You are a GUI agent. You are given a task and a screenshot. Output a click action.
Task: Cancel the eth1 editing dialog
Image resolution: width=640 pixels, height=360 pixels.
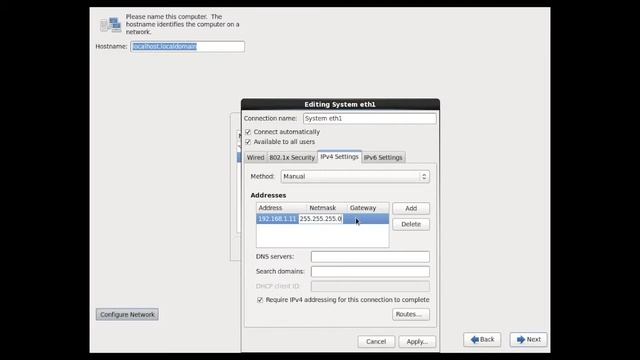(x=376, y=342)
